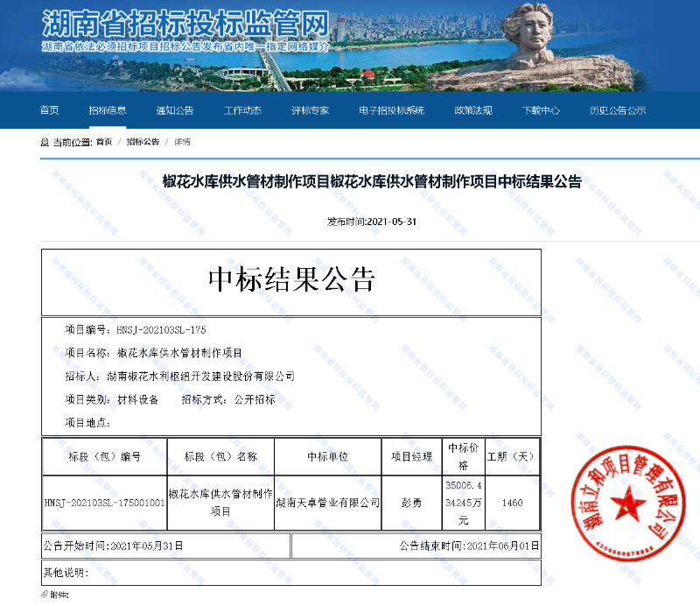Open 通知公告 in the main menu
Image resolution: width=700 pixels, height=606 pixels.
175,110
